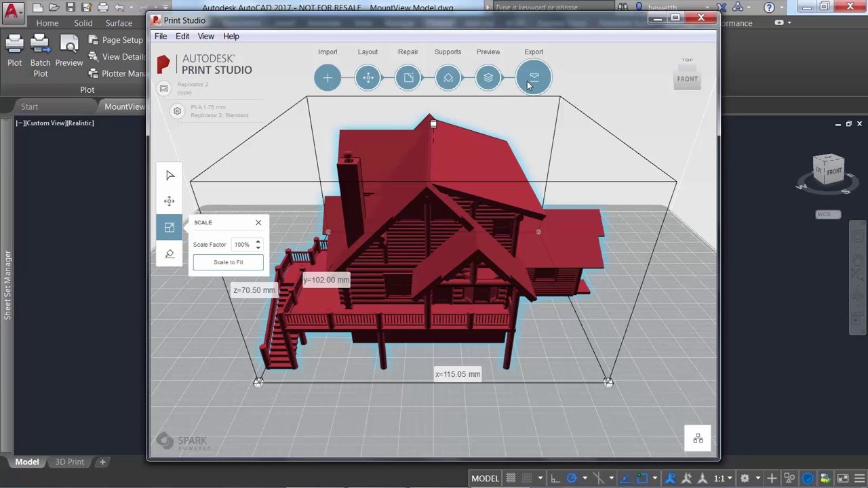Click the MODEL status bar button
Viewport: 868px width, 488px height.
coord(486,478)
